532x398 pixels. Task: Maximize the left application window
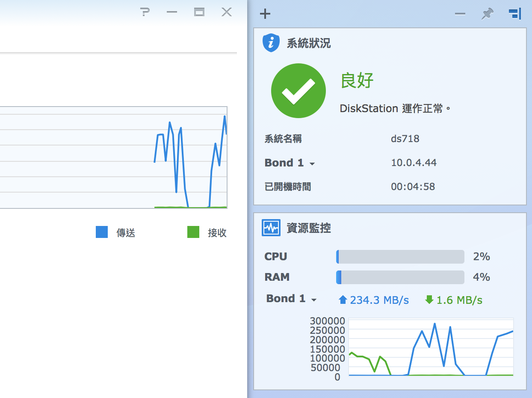(x=199, y=12)
